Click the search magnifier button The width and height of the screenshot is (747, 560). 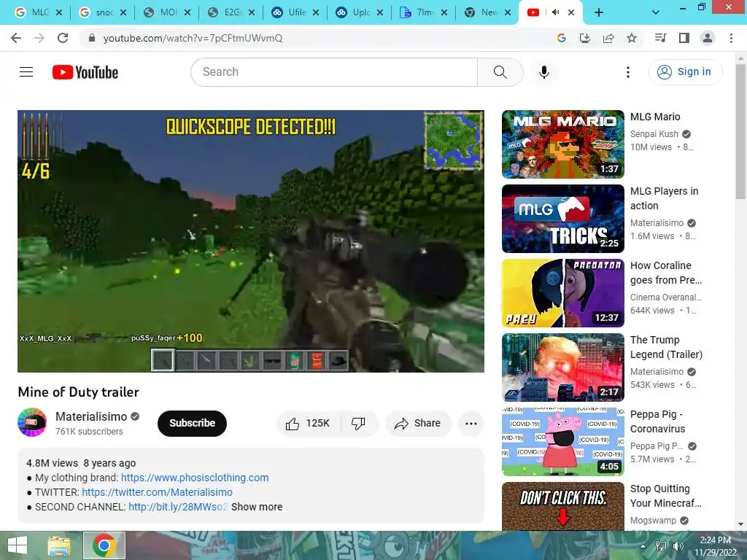[x=500, y=72]
